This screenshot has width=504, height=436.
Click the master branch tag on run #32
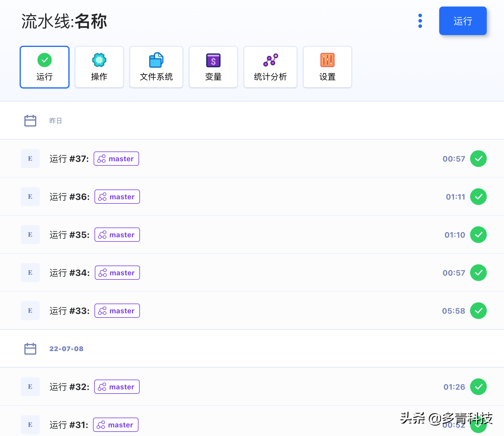117,387
